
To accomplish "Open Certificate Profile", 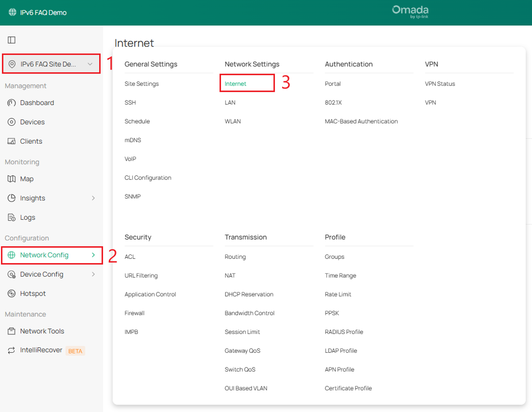I will click(x=348, y=388).
